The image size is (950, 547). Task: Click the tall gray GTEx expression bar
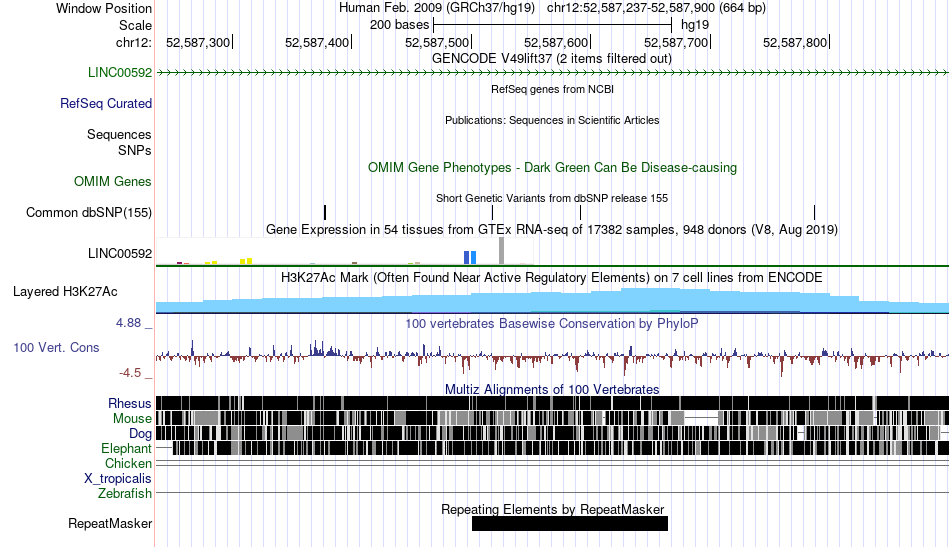point(501,251)
